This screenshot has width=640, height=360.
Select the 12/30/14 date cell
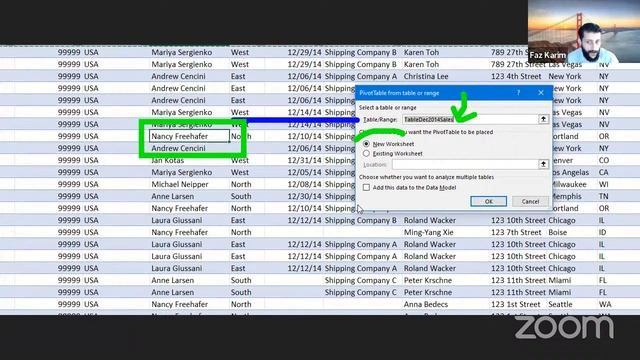click(304, 196)
